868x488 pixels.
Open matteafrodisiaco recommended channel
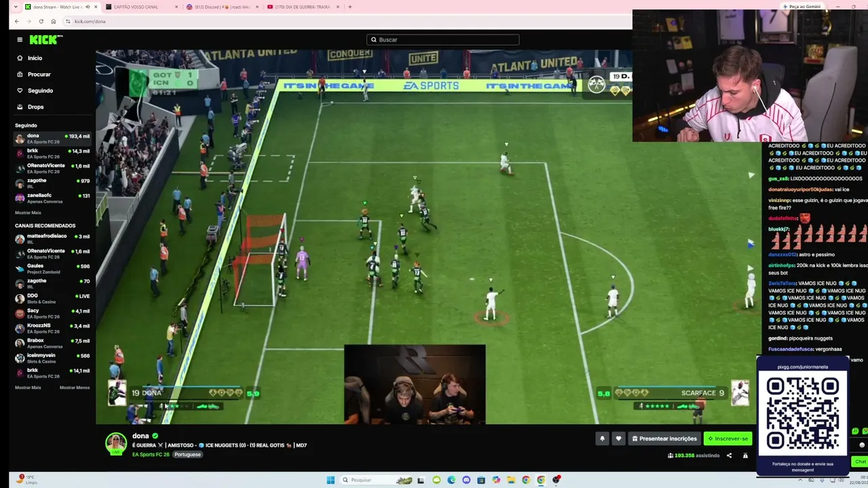(53, 239)
